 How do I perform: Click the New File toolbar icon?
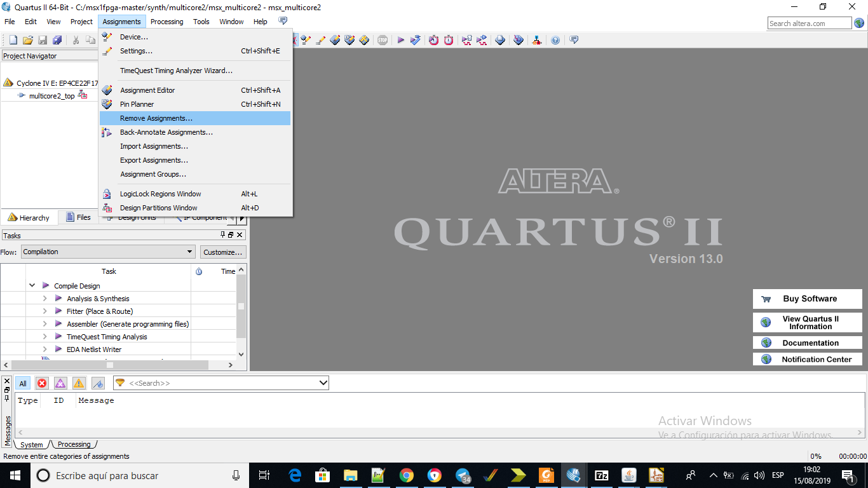(x=13, y=40)
